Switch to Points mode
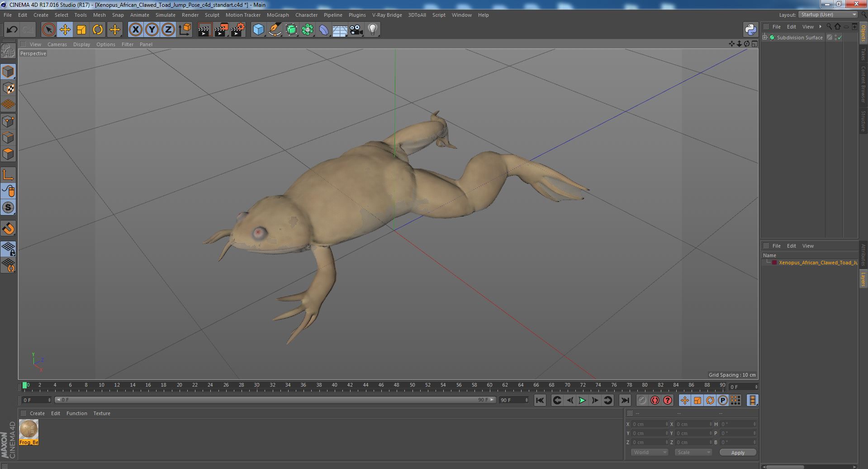This screenshot has width=868, height=469. (x=8, y=121)
